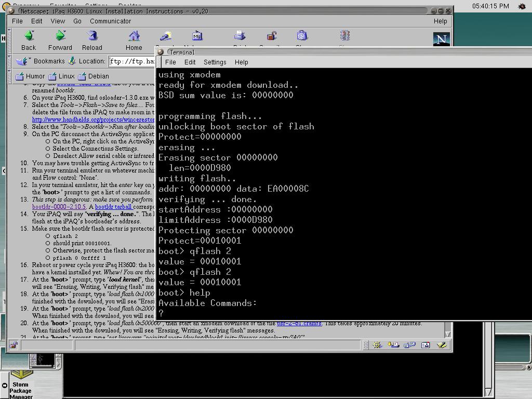Open Netscape's Help menu
This screenshot has width=532, height=399.
(441, 21)
